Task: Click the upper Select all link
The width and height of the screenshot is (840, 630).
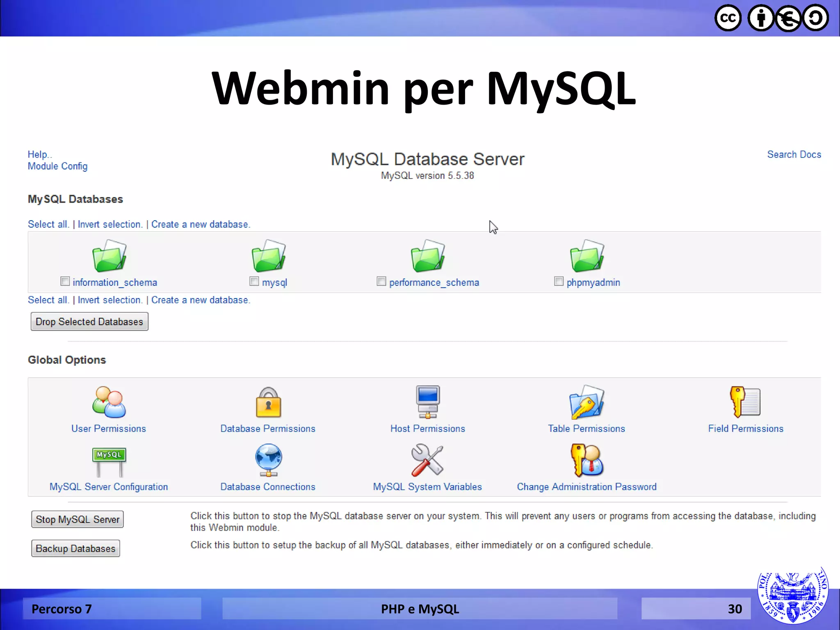Action: click(48, 224)
